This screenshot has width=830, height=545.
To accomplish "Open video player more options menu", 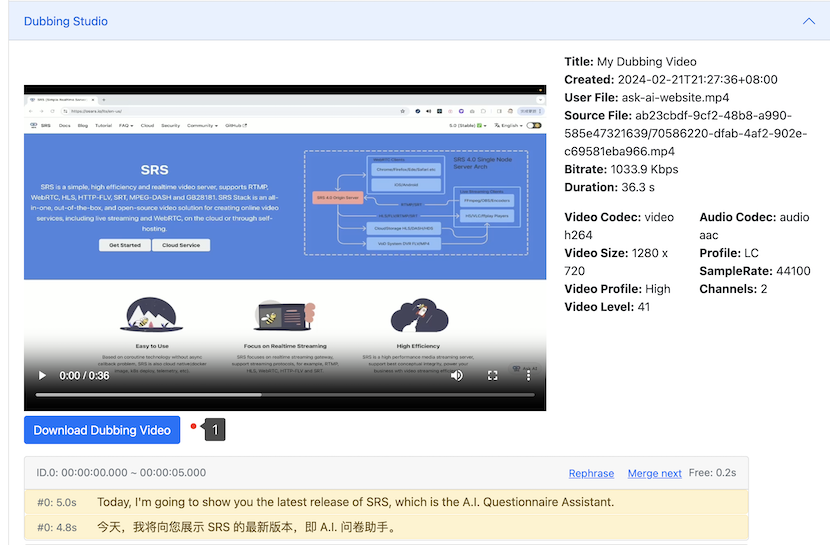I will pos(527,376).
